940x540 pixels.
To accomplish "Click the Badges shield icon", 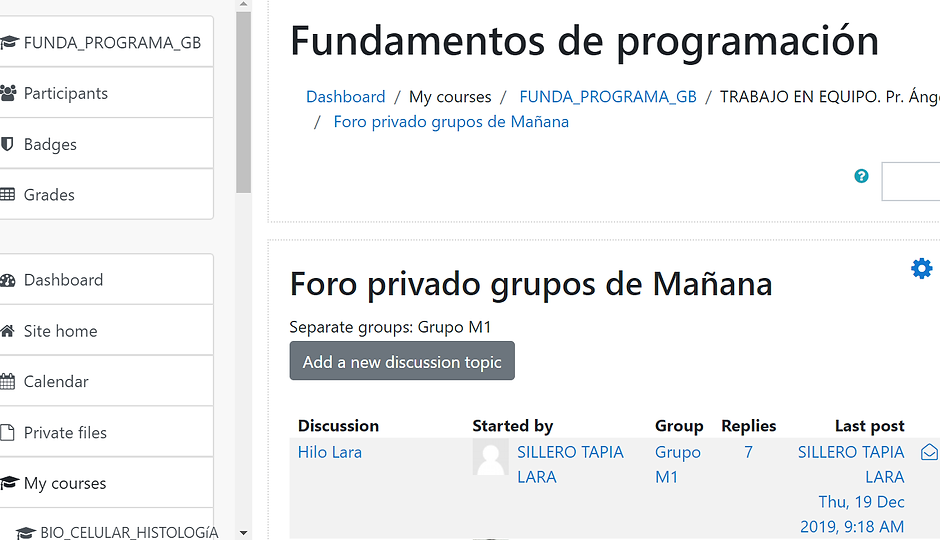I will tap(7, 144).
